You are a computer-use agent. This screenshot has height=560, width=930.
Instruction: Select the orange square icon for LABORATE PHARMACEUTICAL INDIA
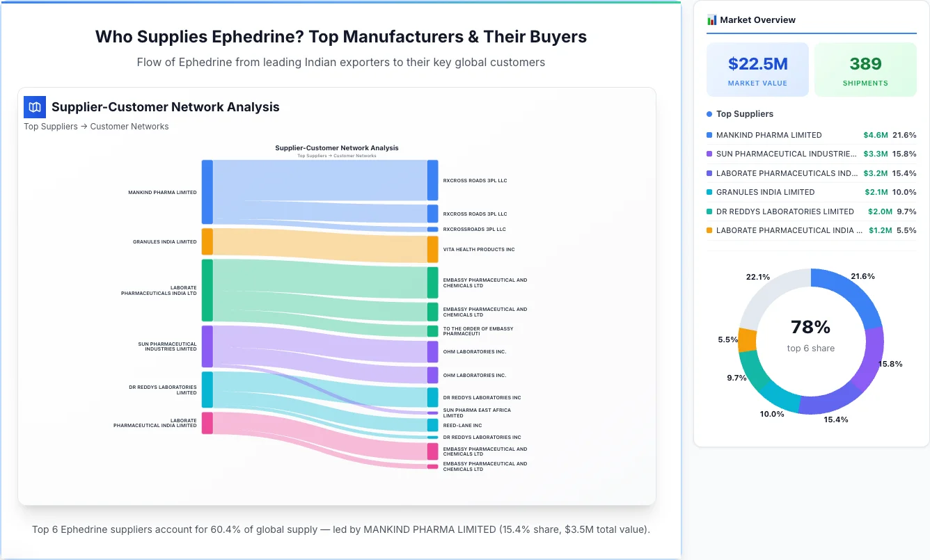pyautogui.click(x=709, y=230)
